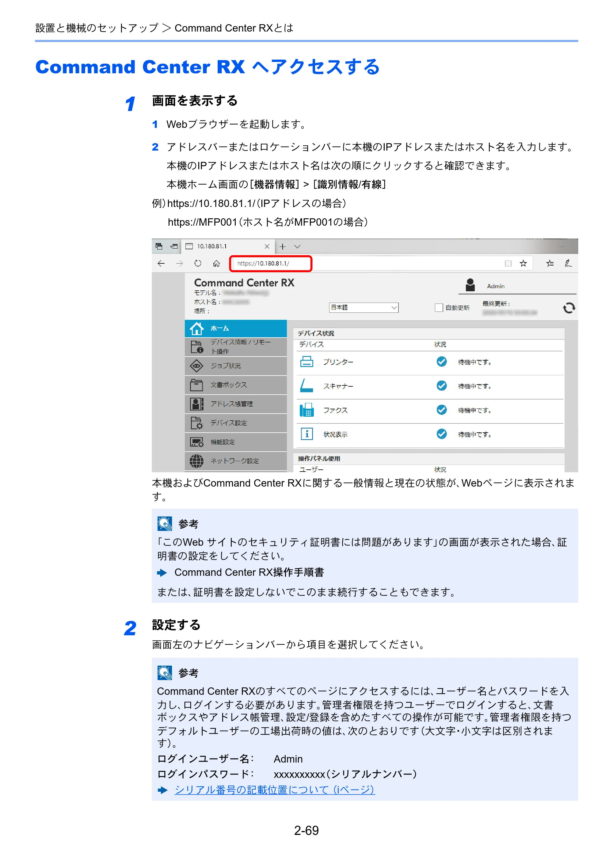Open 機能設定 navigation item
Screen dimensions: 613x868
[235, 442]
